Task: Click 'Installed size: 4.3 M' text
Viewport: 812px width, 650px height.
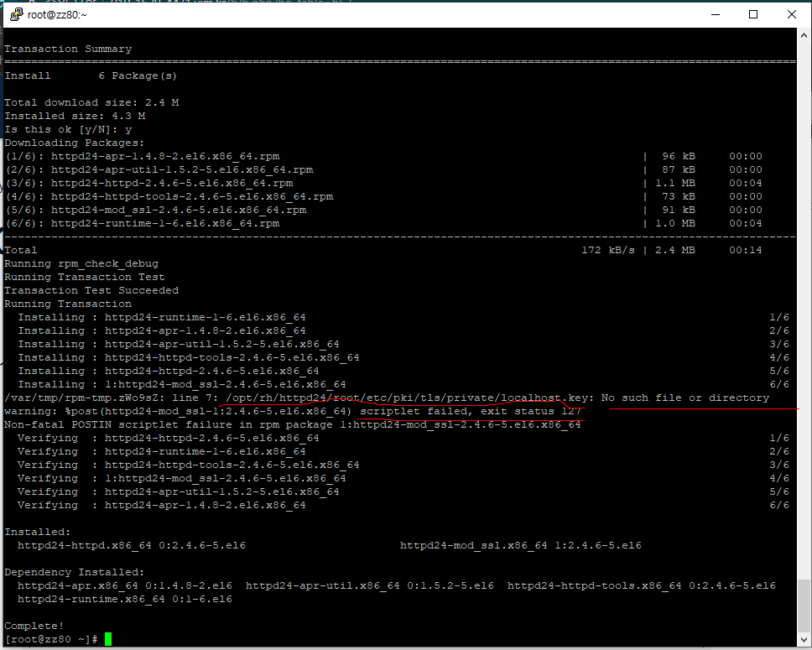Action: coord(75,116)
